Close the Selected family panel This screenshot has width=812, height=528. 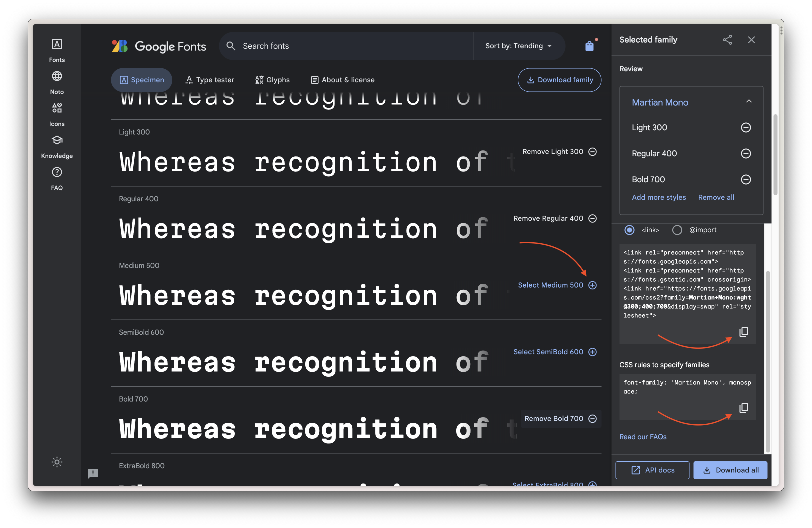coord(751,39)
